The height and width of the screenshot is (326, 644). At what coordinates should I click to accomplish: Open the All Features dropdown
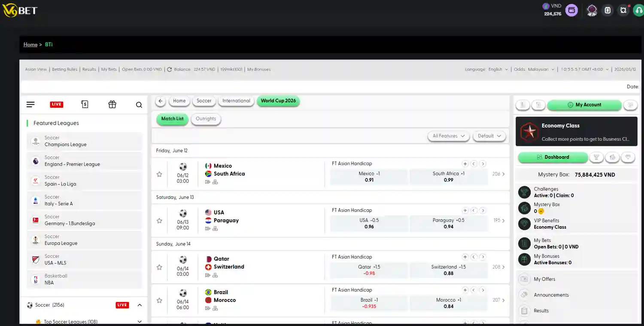pos(448,136)
